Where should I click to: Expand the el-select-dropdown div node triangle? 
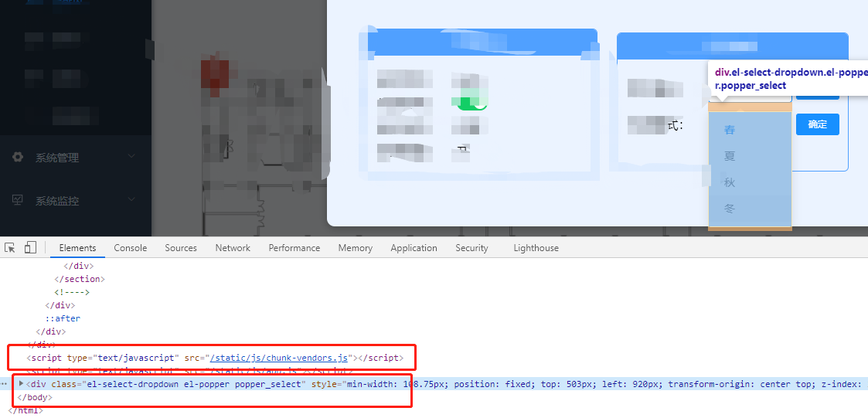tap(22, 383)
